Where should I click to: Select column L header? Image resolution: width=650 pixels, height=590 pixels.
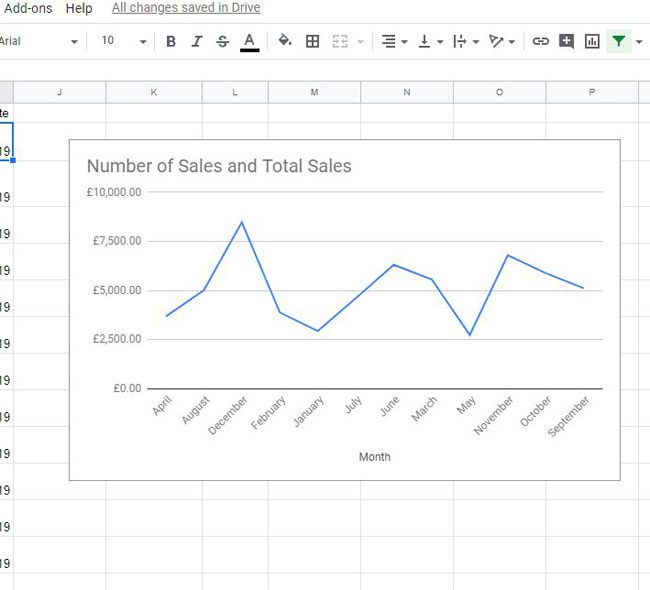tap(235, 92)
